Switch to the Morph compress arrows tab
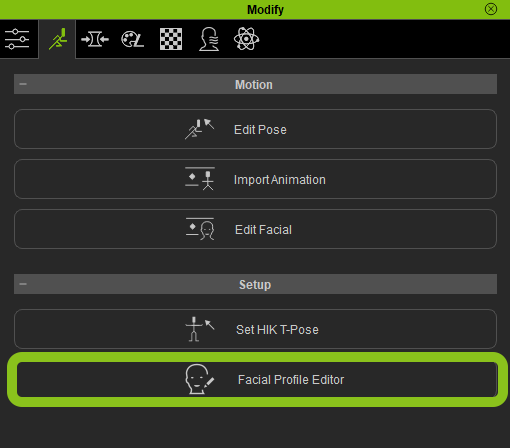 click(x=95, y=39)
